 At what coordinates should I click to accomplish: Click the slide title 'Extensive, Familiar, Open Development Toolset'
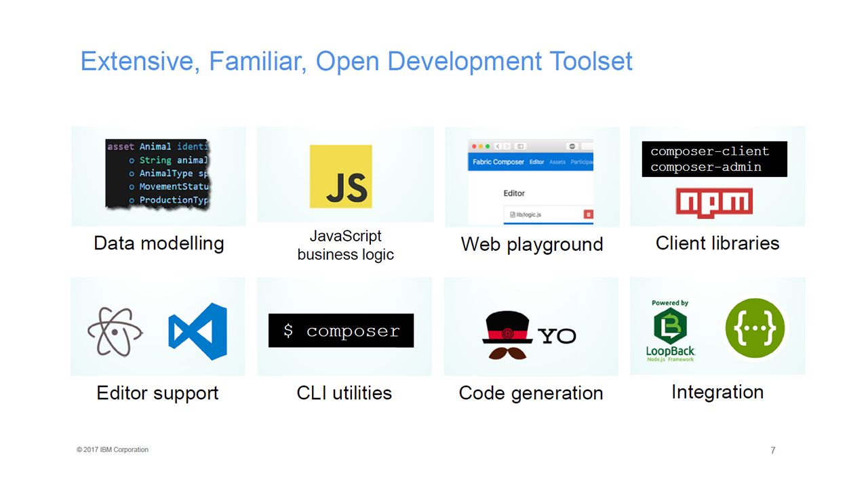click(x=357, y=62)
